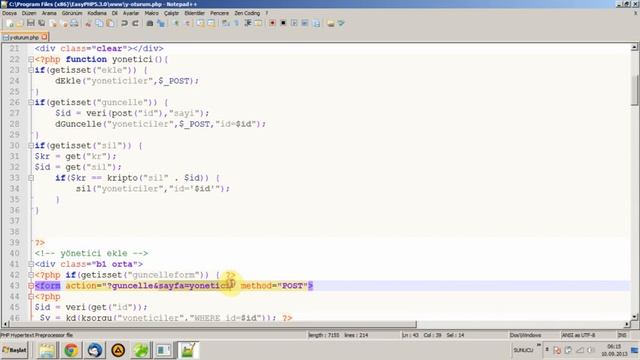Click the Print toolbar icon
Viewport: 640px width, 360px height.
coord(74,23)
